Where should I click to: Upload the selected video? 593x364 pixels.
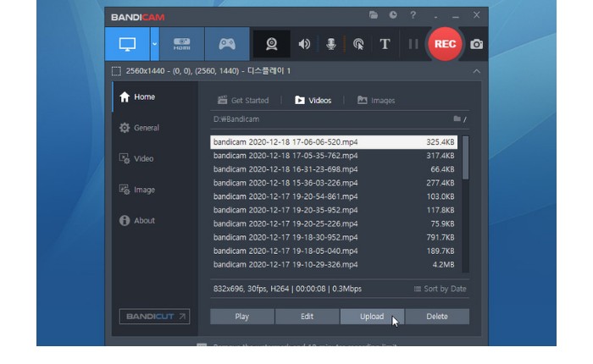pos(372,317)
